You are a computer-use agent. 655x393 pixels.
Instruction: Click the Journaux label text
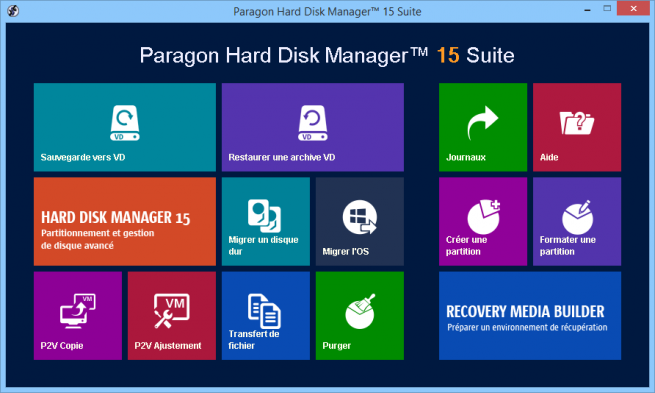point(466,157)
